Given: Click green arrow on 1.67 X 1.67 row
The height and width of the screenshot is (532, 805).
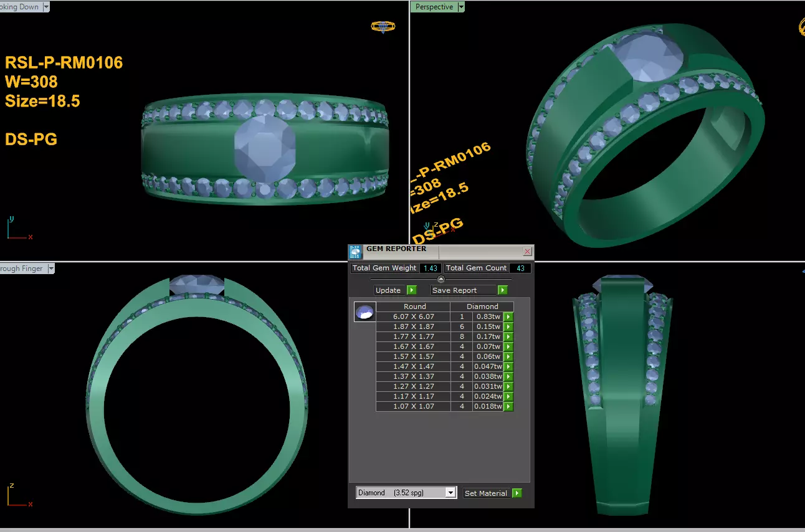Looking at the screenshot, I should coord(508,346).
